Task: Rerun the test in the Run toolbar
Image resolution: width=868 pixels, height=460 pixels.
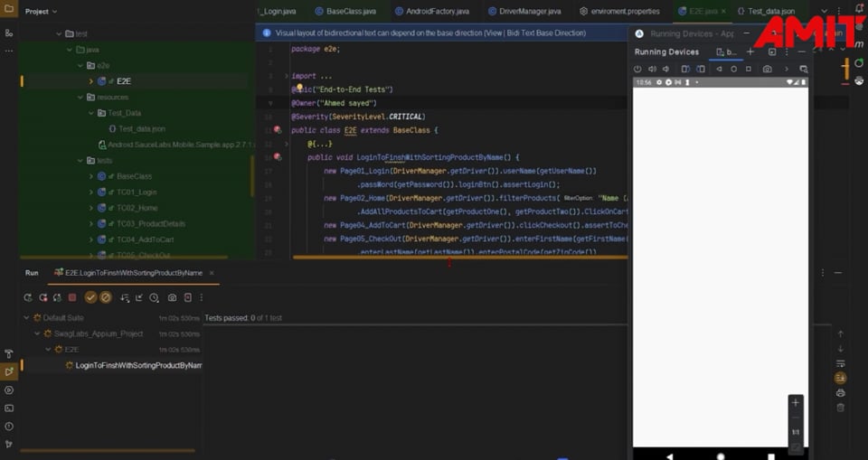Action: [28, 298]
